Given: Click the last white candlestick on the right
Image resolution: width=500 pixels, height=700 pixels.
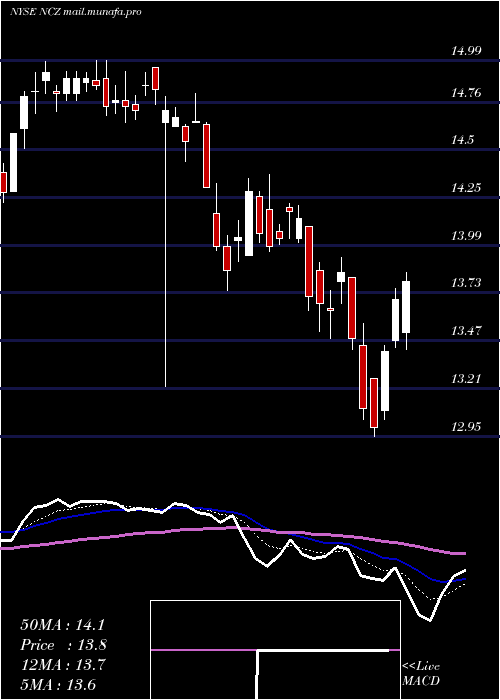Looking at the screenshot, I should click(x=406, y=307).
